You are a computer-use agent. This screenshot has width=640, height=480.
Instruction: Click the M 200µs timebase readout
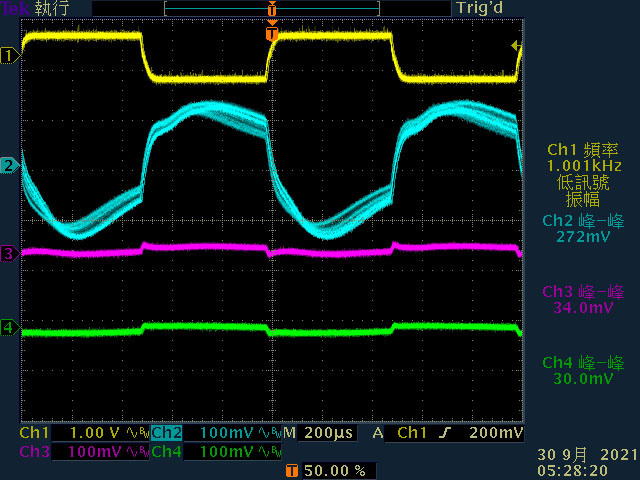coord(318,433)
